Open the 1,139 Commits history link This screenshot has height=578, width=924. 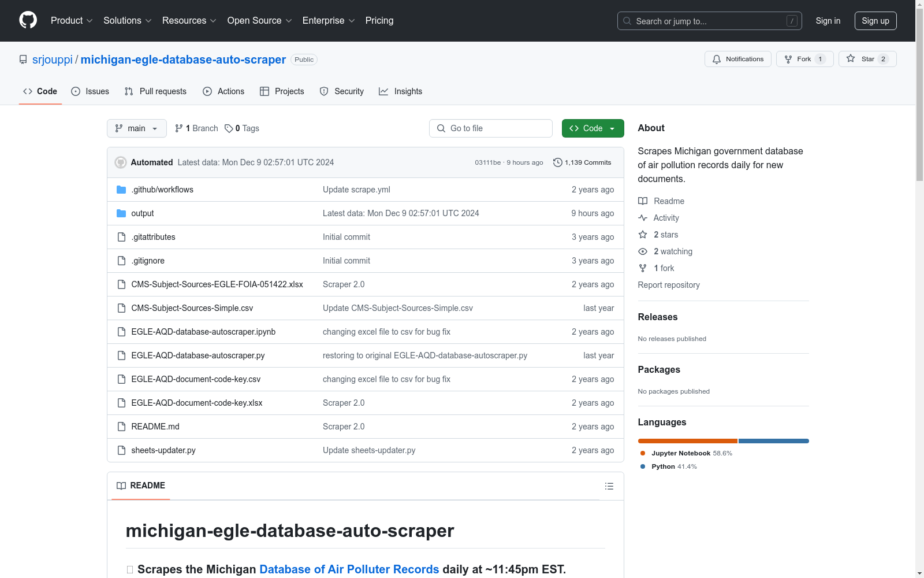click(x=582, y=162)
